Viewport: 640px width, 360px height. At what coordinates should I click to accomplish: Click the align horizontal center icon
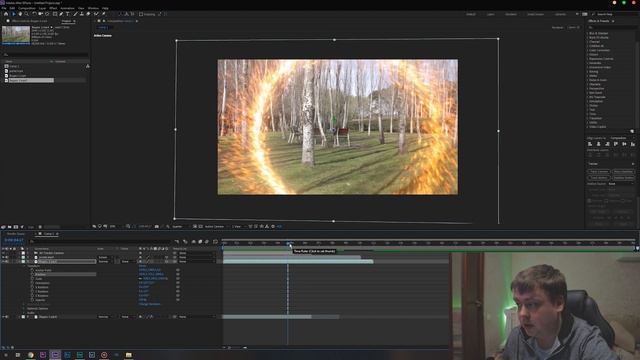[599, 144]
